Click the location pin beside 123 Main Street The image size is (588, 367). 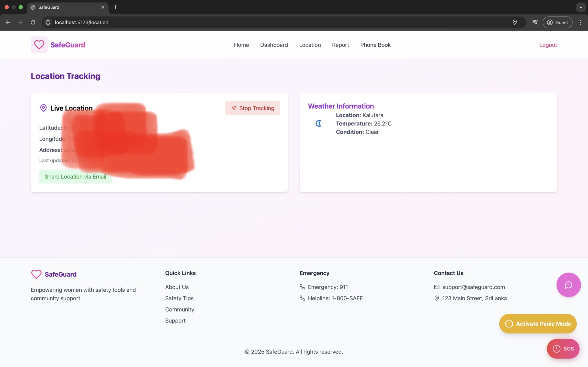click(437, 298)
